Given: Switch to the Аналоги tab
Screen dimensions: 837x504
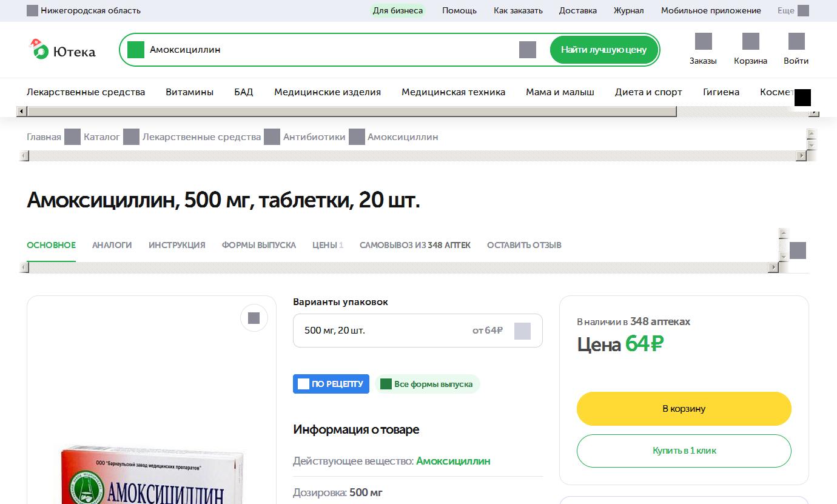Looking at the screenshot, I should tap(112, 245).
